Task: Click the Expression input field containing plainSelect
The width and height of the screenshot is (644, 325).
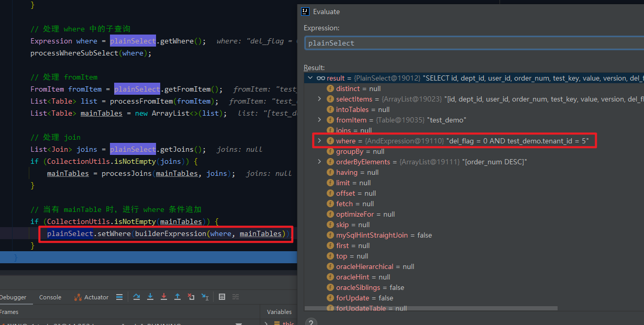Action: coord(474,43)
